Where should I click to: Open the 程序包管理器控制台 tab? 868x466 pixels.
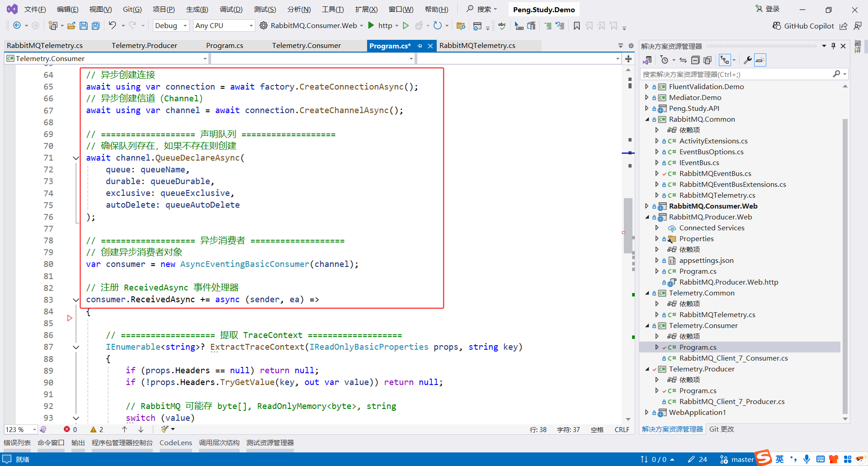click(122, 443)
